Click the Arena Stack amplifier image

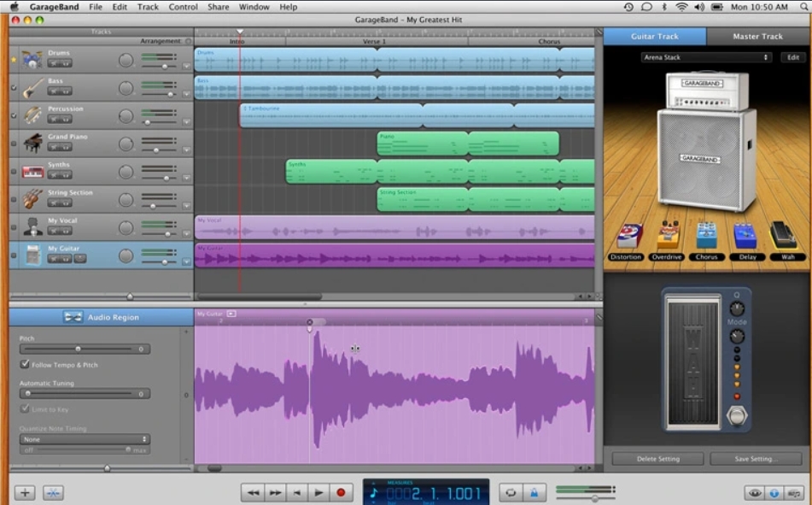tap(706, 141)
